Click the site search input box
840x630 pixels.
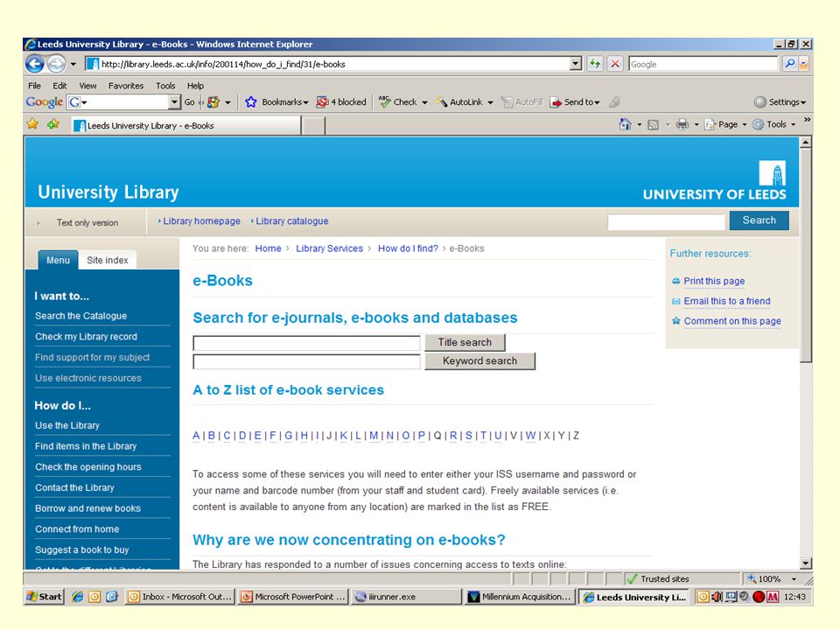pos(666,221)
